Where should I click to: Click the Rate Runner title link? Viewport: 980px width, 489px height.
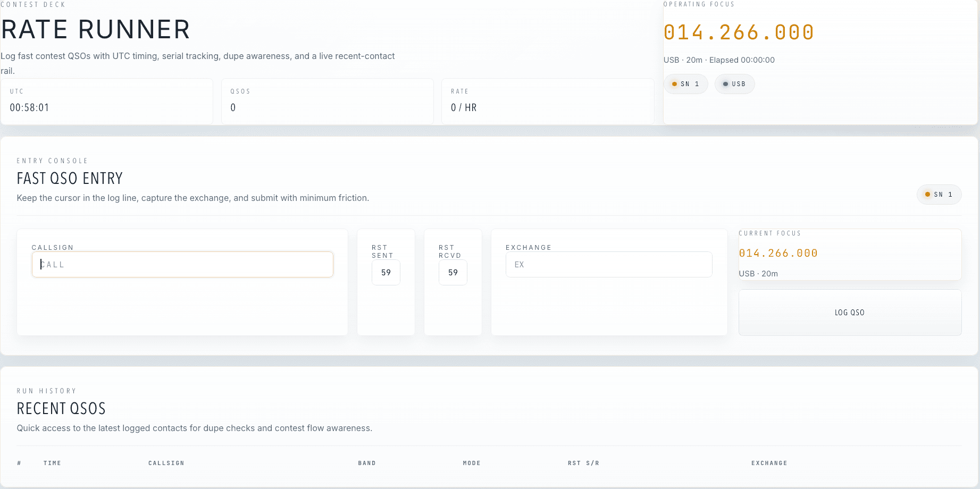pos(96,29)
